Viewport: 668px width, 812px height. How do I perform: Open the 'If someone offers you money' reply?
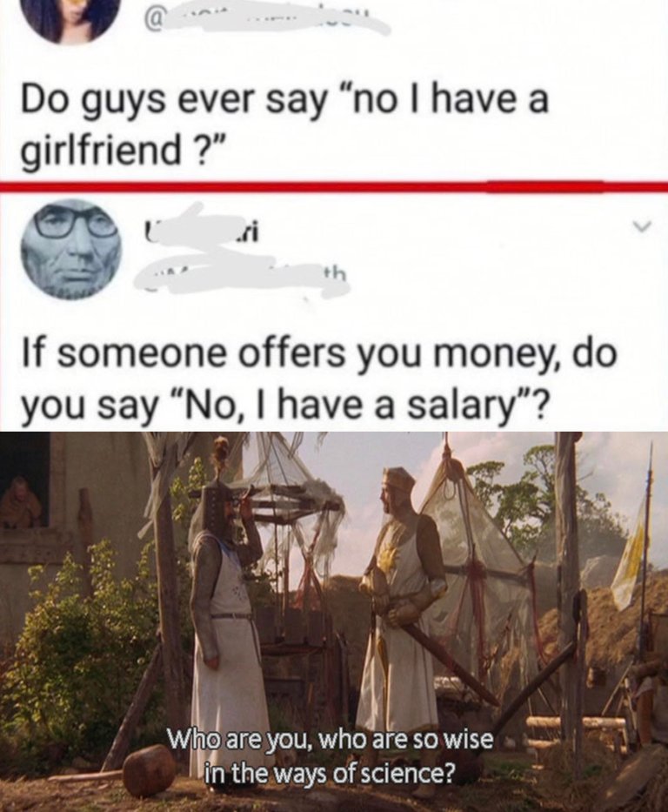tap(318, 378)
